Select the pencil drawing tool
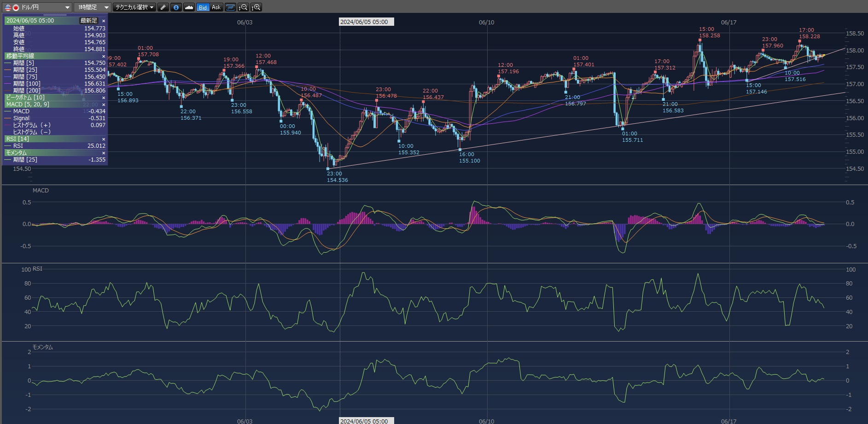This screenshot has height=424, width=868. (x=163, y=7)
